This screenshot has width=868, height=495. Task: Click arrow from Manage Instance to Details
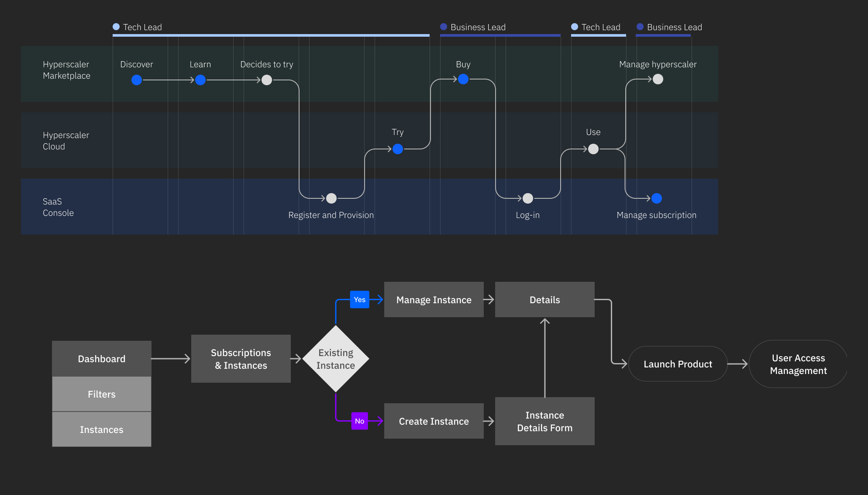(489, 300)
